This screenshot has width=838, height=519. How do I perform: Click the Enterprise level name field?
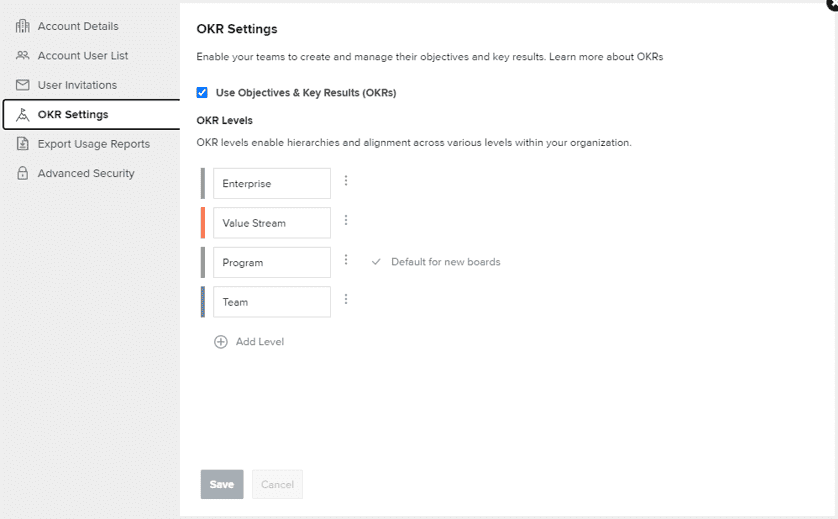[x=272, y=183]
